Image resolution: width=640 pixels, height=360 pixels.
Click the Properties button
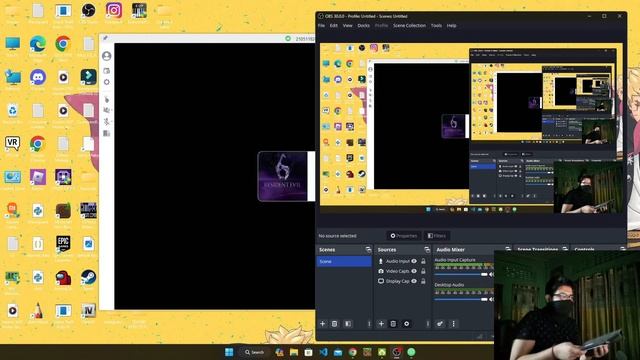404,236
